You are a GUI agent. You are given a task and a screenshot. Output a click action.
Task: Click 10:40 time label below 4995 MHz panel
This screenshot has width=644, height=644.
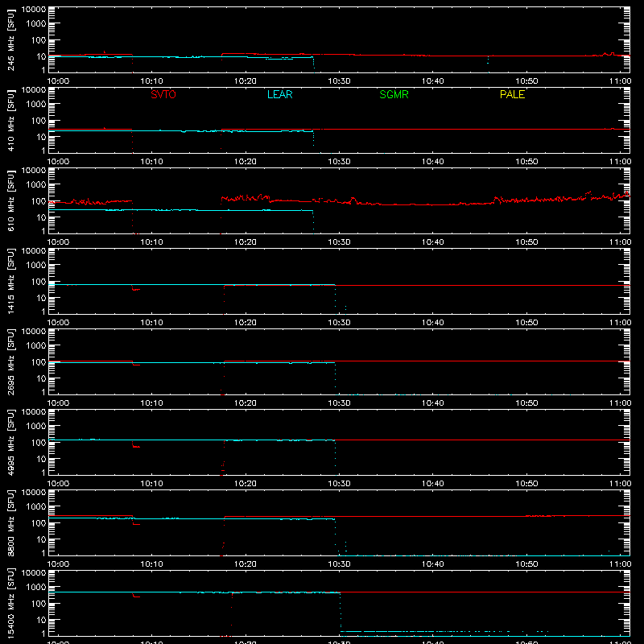point(433,484)
